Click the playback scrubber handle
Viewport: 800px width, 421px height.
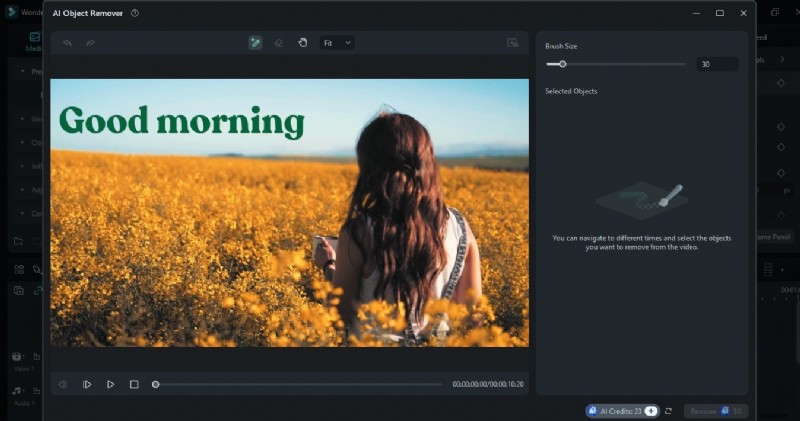155,384
